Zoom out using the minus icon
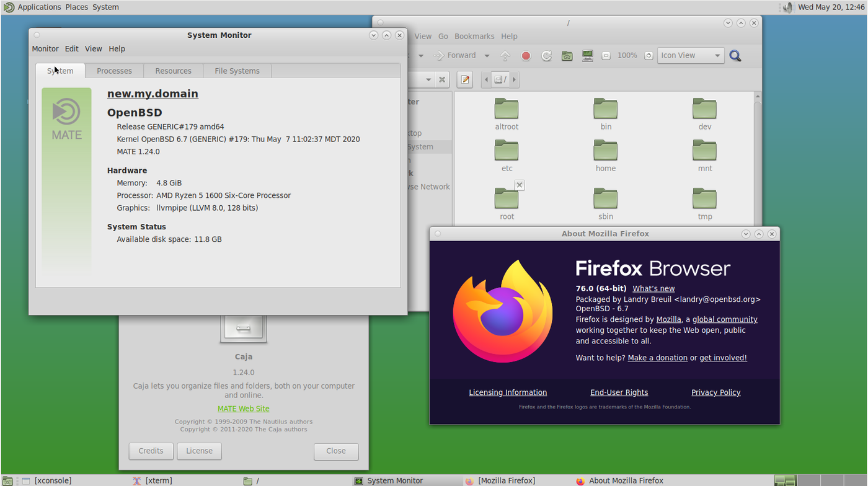The width and height of the screenshot is (868, 486). point(606,56)
